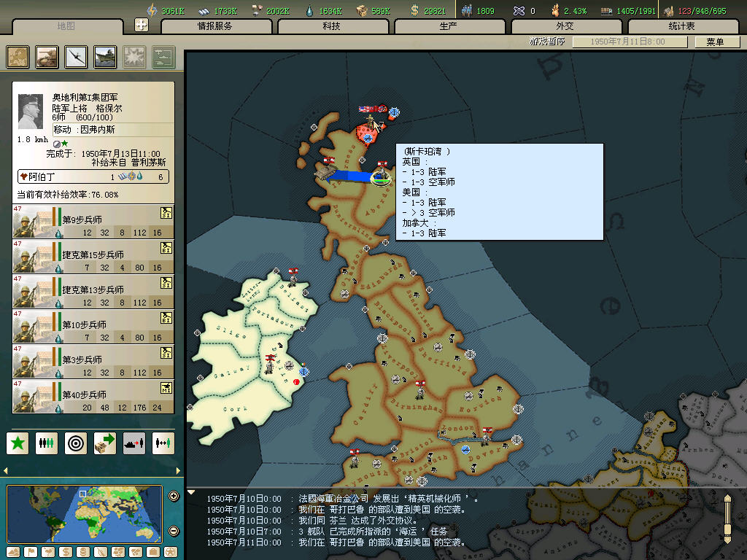The height and width of the screenshot is (560, 747).
Task: Select the 捷克第13步兵师 division row
Action: (x=93, y=292)
